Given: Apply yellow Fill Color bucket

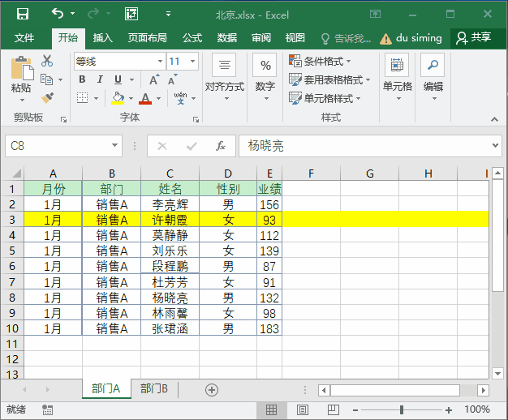Looking at the screenshot, I should [x=118, y=98].
